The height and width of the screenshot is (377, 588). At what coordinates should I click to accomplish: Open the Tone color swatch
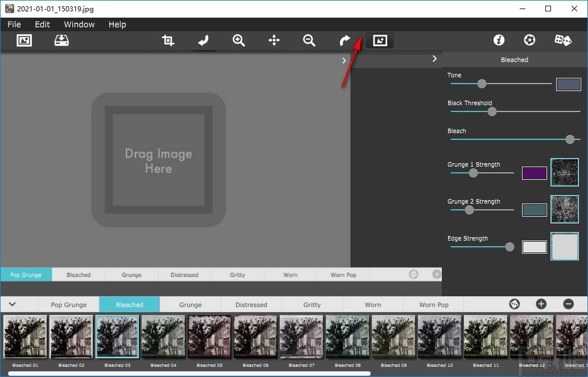point(568,85)
